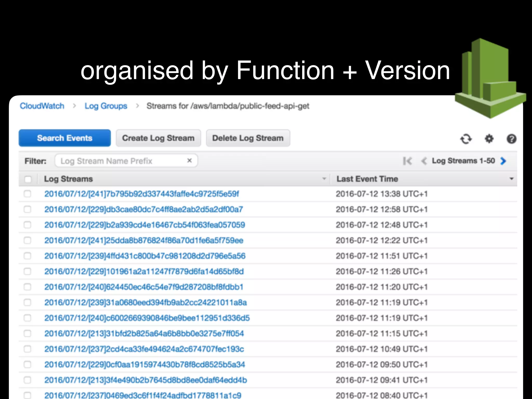Check the box for stream [229]101961a2a11247f7
The image size is (532, 399).
(x=28, y=271)
